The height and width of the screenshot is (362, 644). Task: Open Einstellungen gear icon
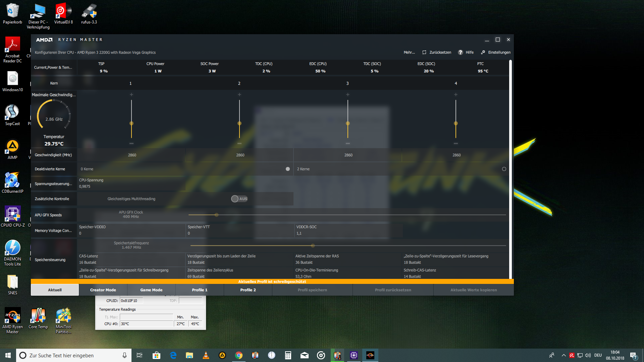(x=483, y=52)
